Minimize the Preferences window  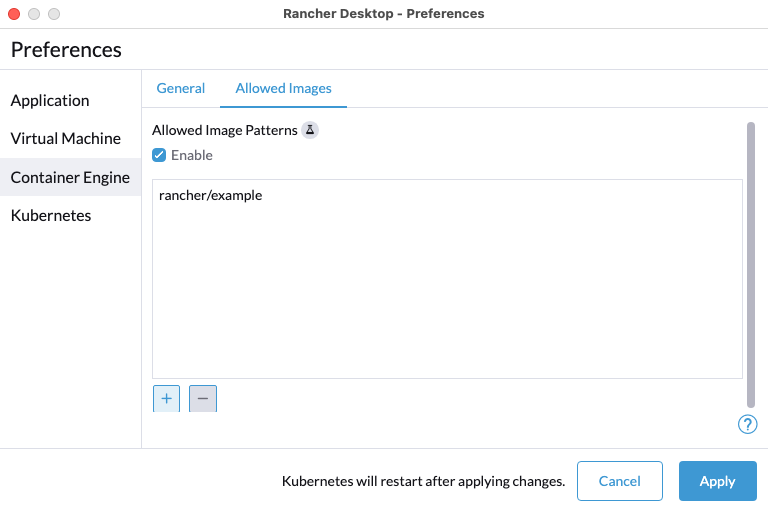coord(34,14)
